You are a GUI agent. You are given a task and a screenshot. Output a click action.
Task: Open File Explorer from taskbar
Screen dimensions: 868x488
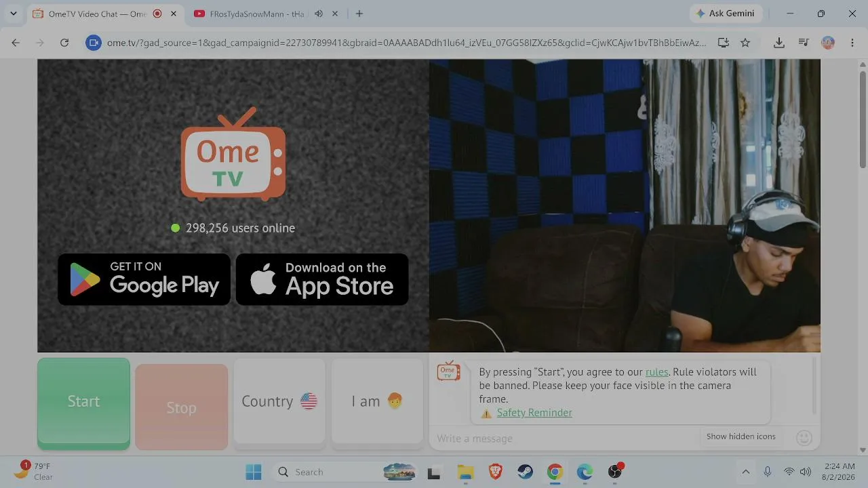click(x=465, y=472)
